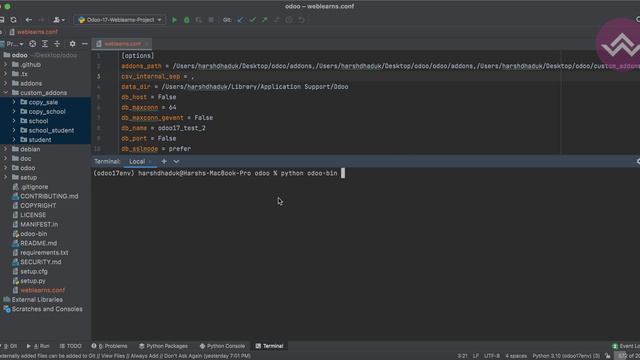
Task: Open the Odoo-17-Weblearns-Project run configuration dropdown
Action: (120, 20)
